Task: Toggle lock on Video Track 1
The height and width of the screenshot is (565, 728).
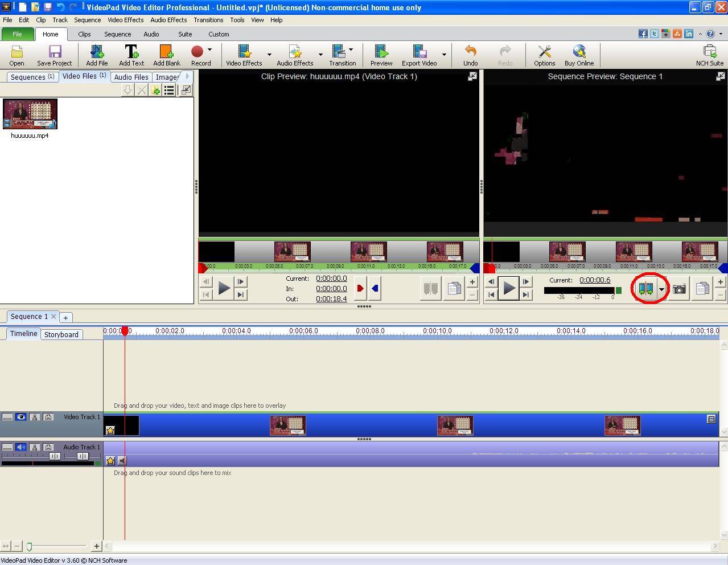Action: (x=48, y=417)
